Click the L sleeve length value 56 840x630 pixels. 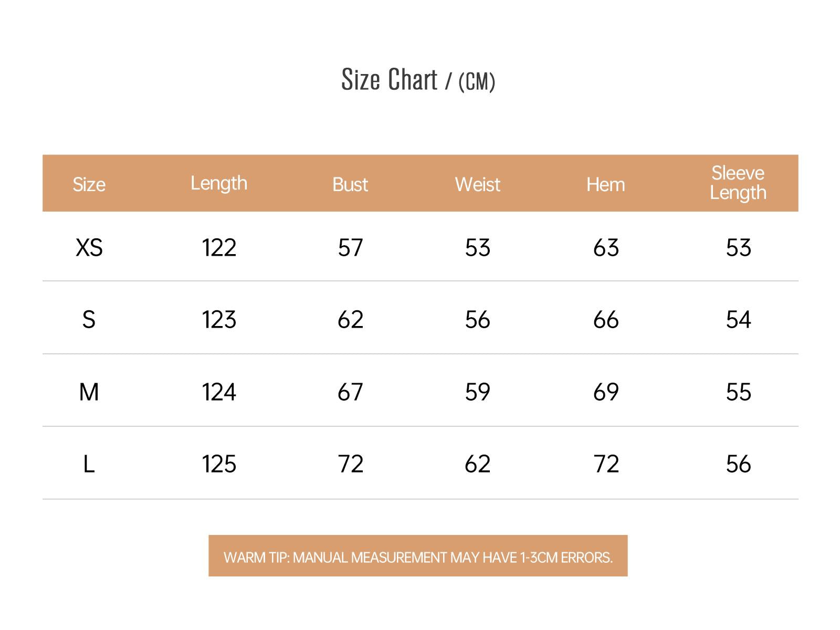point(738,464)
